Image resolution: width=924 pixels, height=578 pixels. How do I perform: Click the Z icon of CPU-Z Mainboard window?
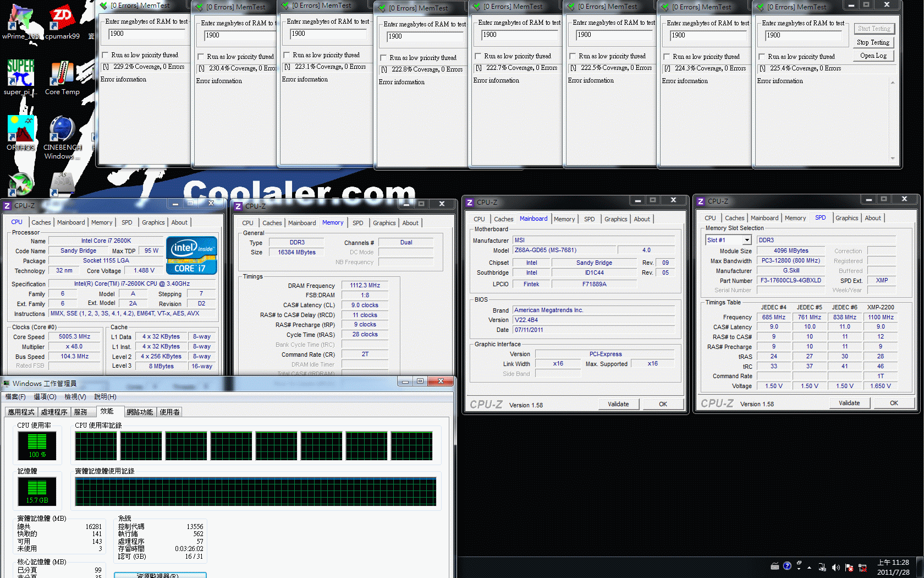[x=470, y=202]
